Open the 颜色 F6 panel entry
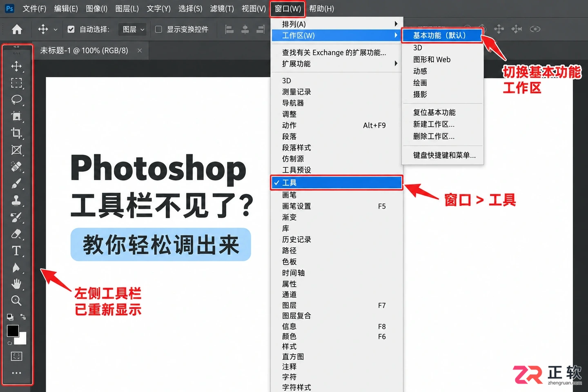 337,336
